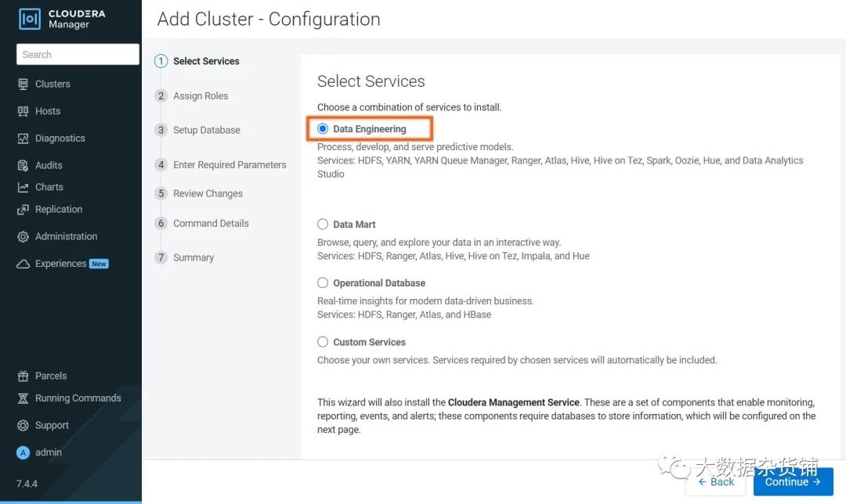This screenshot has height=504, width=846.
Task: Open the Hosts menu
Action: pyautogui.click(x=48, y=111)
